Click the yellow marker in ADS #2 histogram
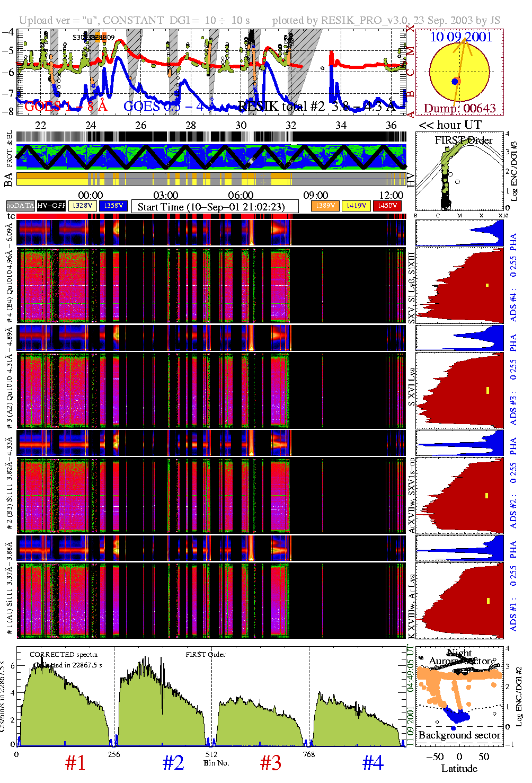The height and width of the screenshot is (783, 532). pos(487,496)
